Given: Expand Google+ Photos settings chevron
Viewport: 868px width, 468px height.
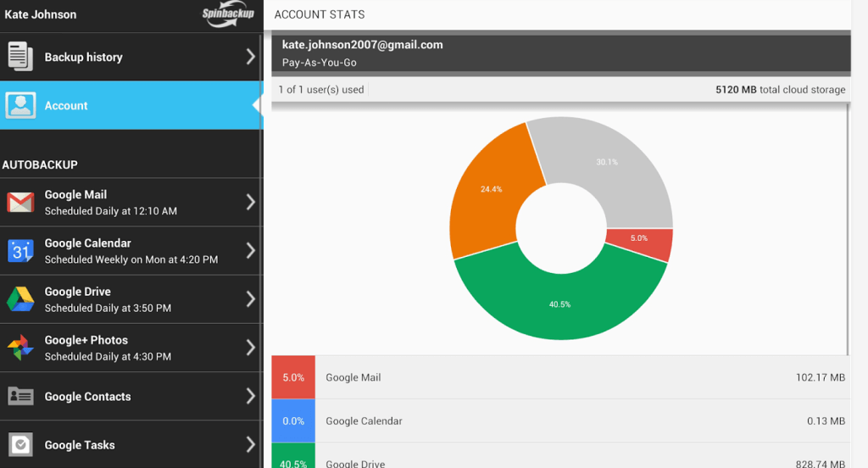Looking at the screenshot, I should point(251,348).
